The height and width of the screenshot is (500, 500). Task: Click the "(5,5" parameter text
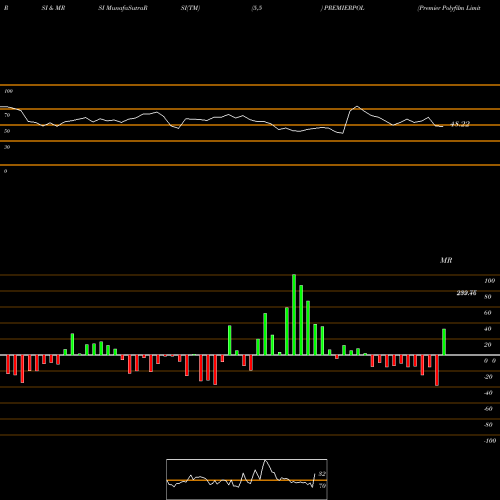pos(257,8)
